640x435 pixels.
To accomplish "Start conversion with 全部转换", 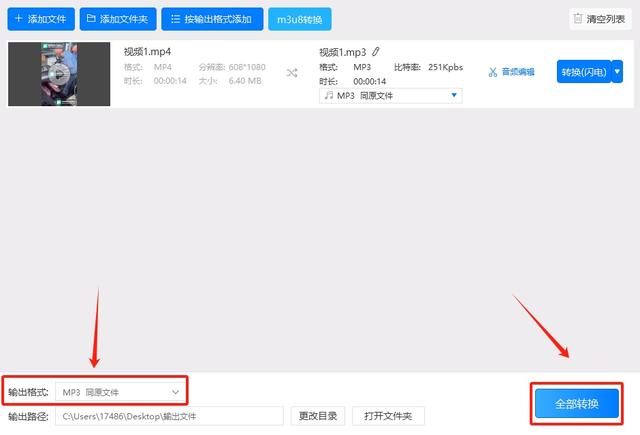I will point(577,404).
